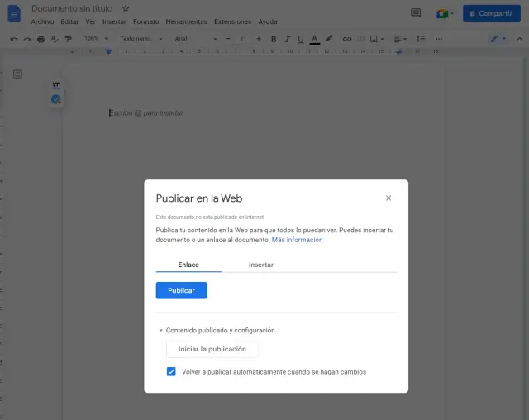Open the text color picker

[315, 38]
